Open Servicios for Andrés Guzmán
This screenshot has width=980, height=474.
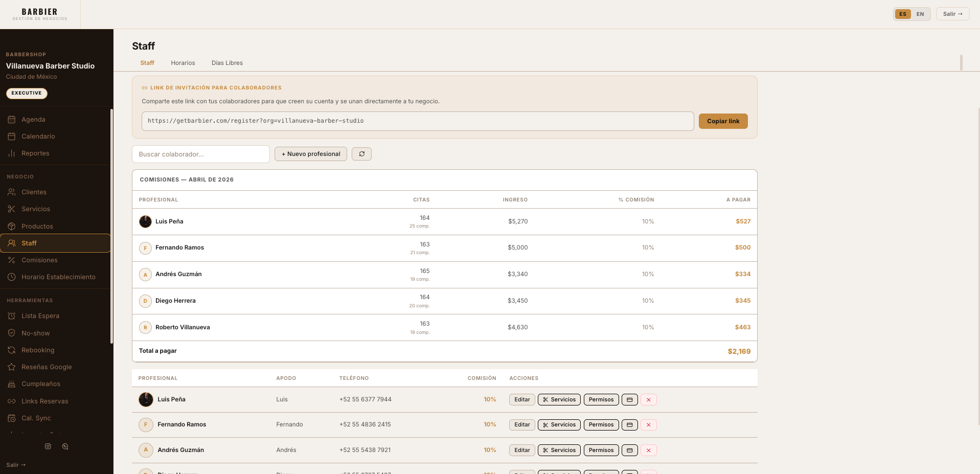[559, 450]
